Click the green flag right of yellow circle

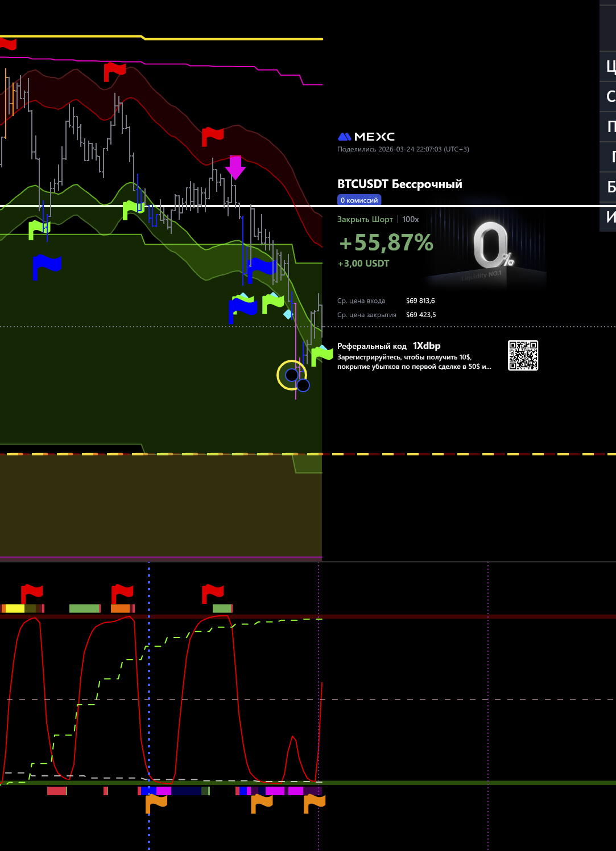[321, 356]
